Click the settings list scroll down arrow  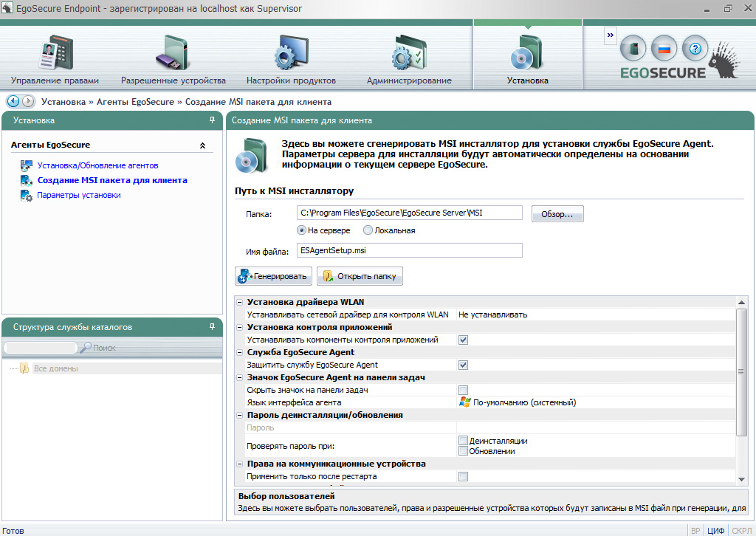pyautogui.click(x=741, y=479)
